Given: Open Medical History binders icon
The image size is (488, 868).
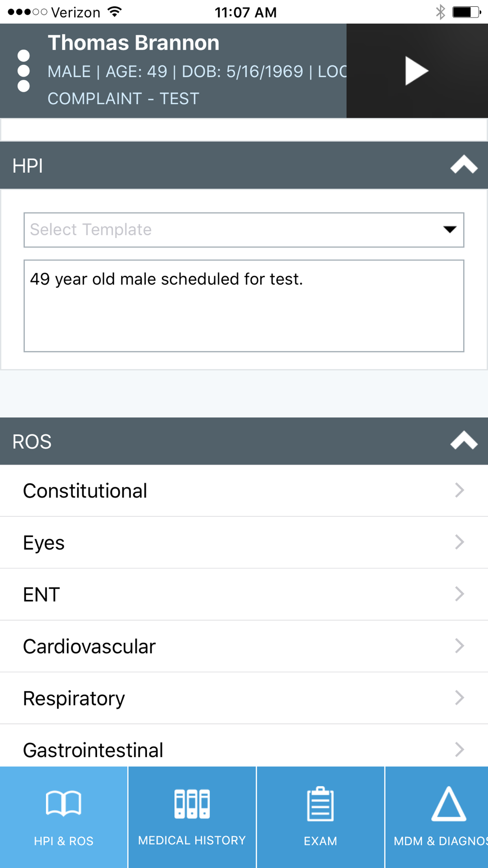Looking at the screenshot, I should coord(192,804).
